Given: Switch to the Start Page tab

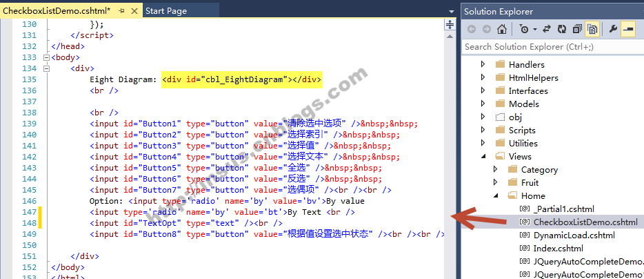Looking at the screenshot, I should [166, 11].
